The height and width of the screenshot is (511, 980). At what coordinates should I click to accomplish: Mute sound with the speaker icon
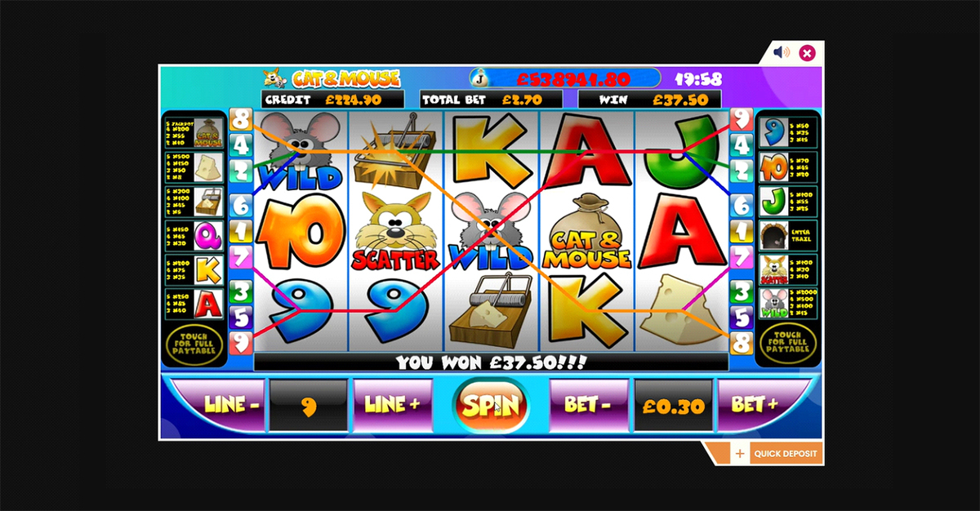(x=782, y=53)
